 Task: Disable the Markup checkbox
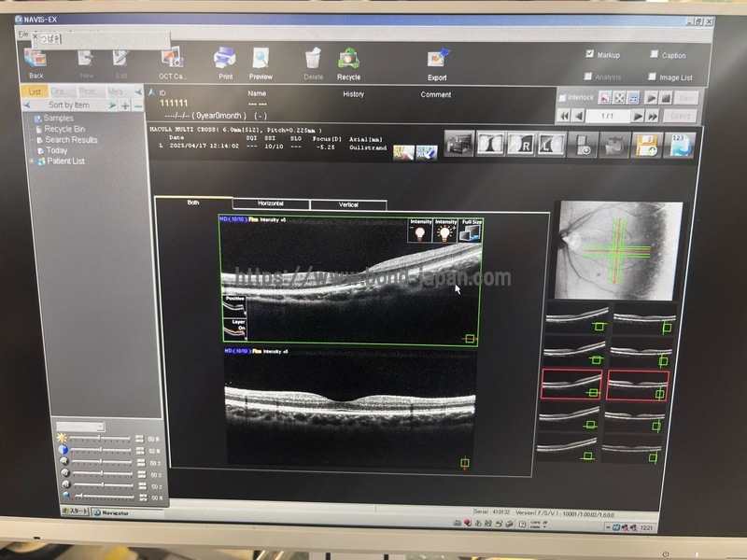tap(589, 54)
